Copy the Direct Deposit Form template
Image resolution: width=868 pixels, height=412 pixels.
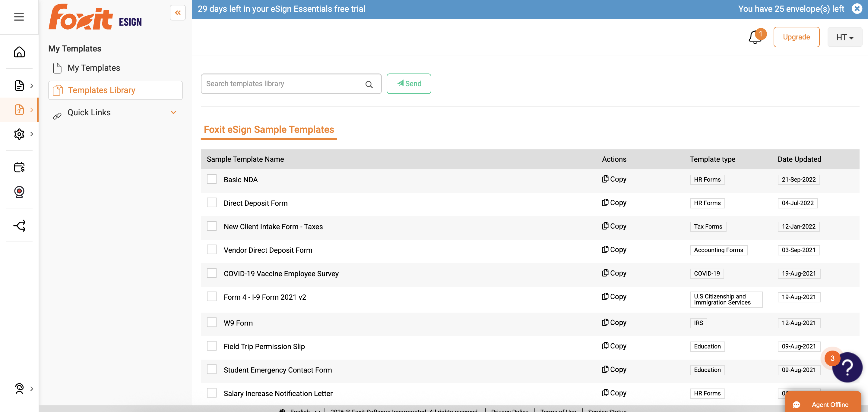(614, 203)
